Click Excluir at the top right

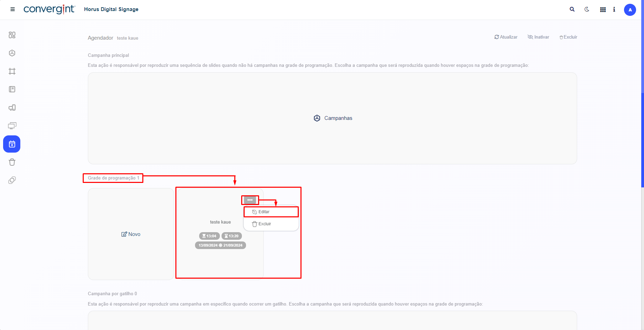click(568, 37)
